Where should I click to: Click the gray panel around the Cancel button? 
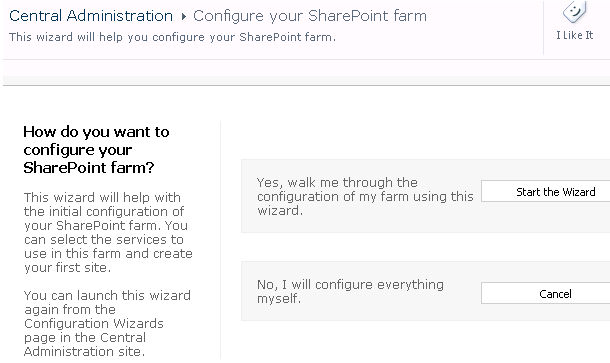click(426, 291)
